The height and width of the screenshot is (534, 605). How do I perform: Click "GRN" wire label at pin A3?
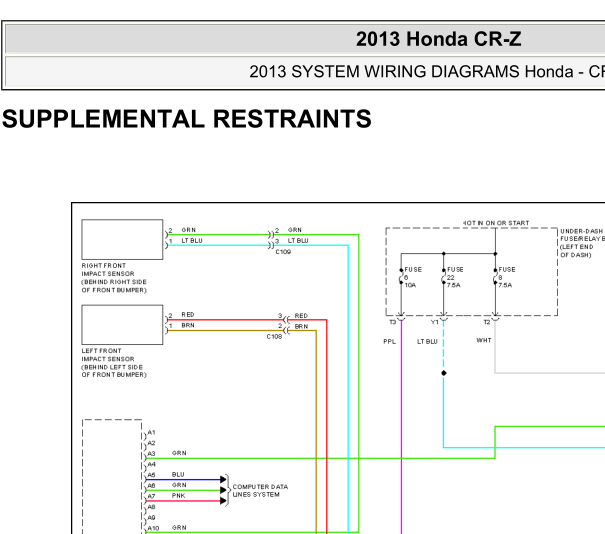coord(179,453)
